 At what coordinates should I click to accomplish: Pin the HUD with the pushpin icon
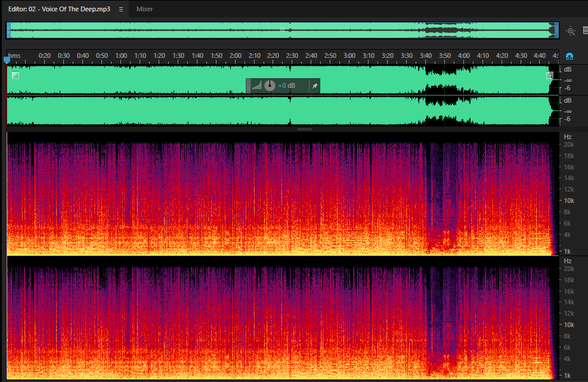coord(315,86)
